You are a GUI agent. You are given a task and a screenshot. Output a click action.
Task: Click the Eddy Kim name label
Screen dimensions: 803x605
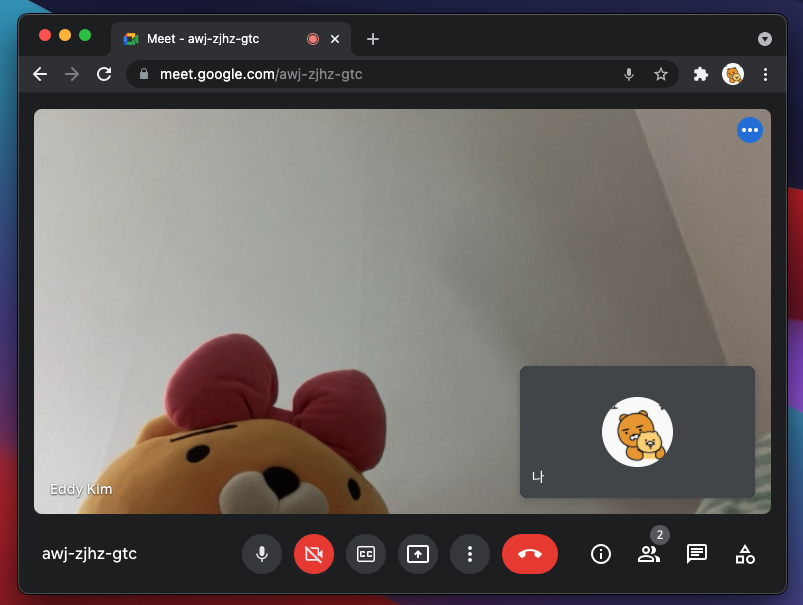pyautogui.click(x=81, y=489)
